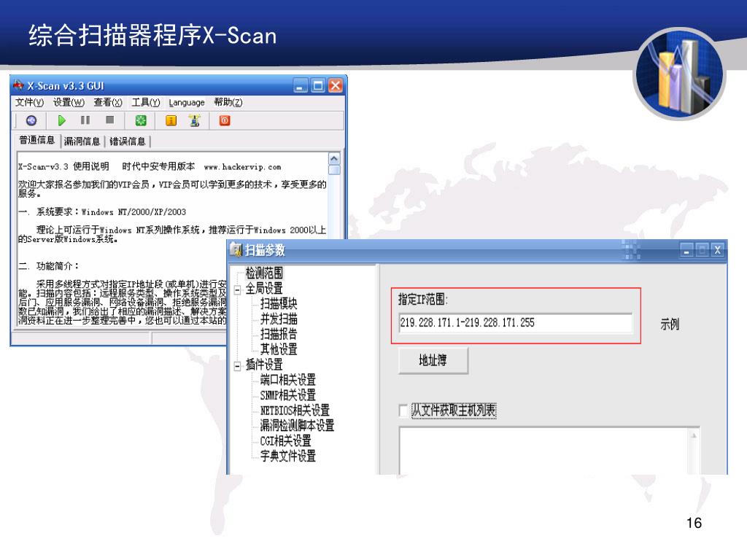Select 并发扫描 tree item
Screen dimensions: 747x560
279,319
